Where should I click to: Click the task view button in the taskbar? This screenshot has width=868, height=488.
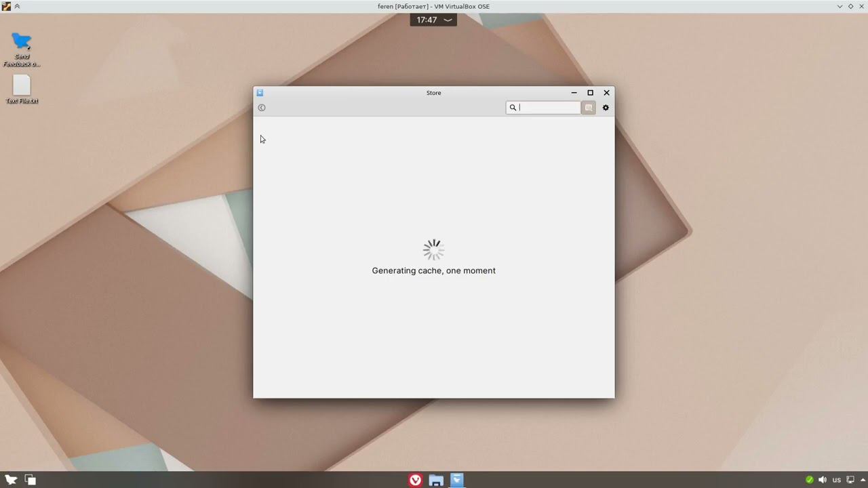(x=31, y=480)
